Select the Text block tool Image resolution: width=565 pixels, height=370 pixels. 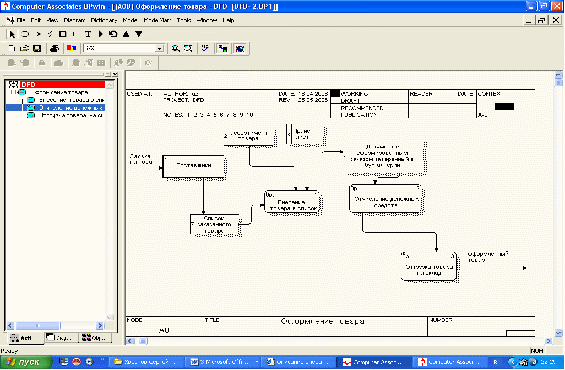pos(88,34)
